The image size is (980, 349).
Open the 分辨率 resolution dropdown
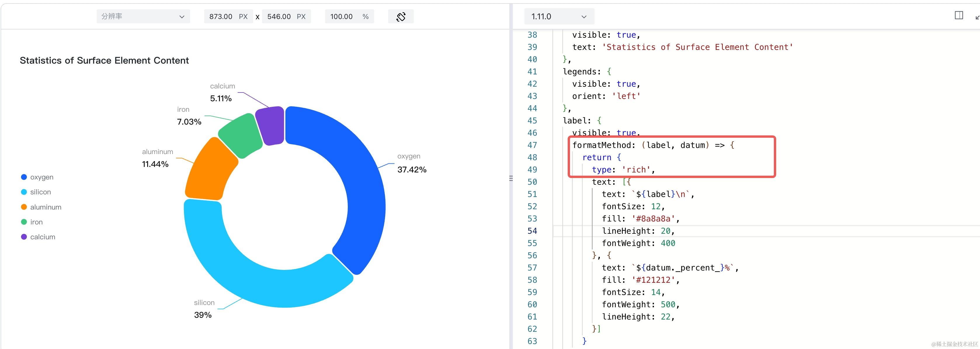(x=143, y=17)
